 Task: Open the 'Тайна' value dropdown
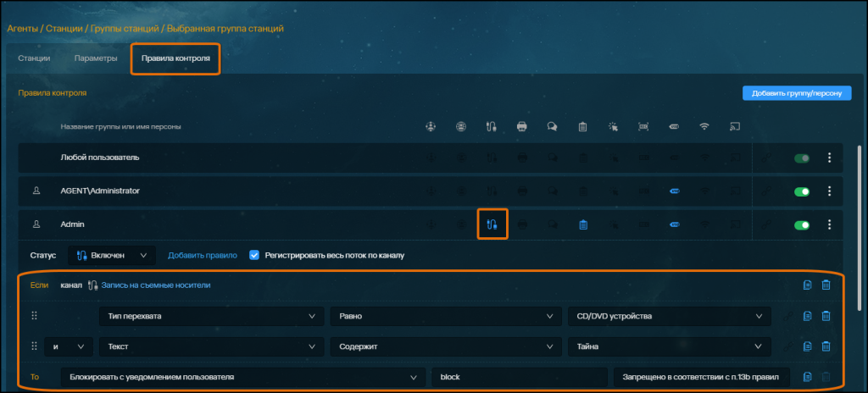tap(670, 346)
